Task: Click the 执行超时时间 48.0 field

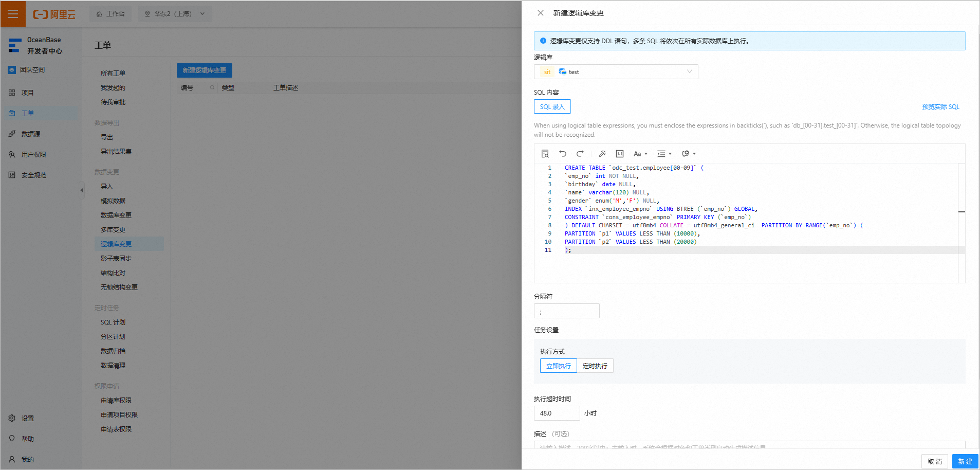Action: tap(557, 413)
